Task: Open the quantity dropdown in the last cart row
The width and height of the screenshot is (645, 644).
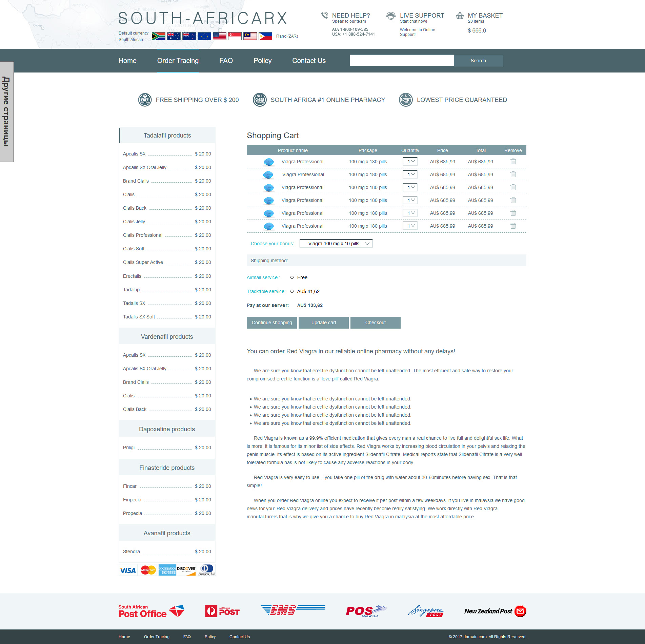Action: click(410, 226)
